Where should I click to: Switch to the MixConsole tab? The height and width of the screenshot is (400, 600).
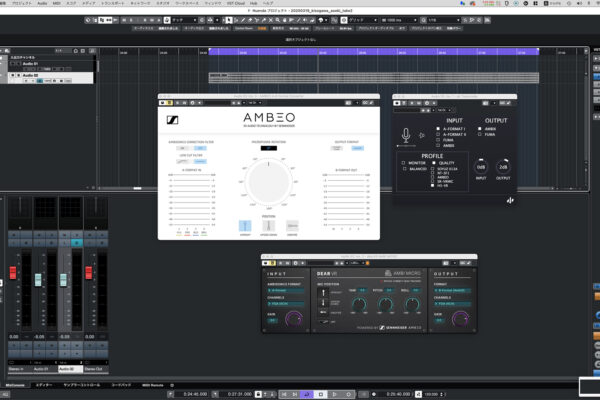(x=15, y=385)
